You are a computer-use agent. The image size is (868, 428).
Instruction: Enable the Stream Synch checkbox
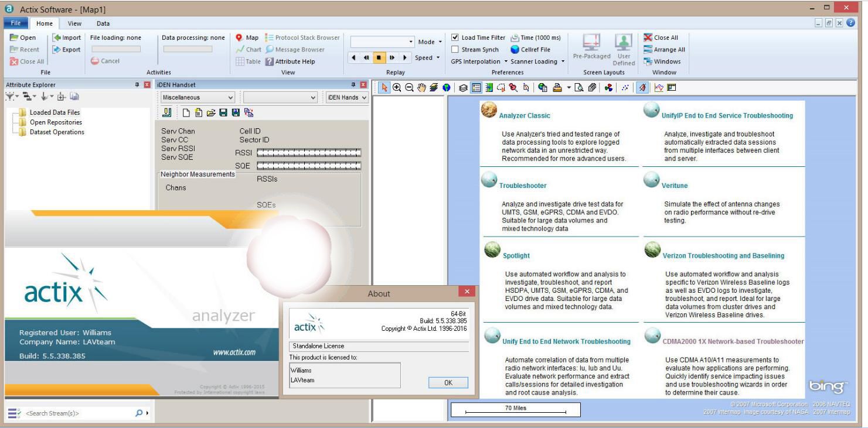456,50
